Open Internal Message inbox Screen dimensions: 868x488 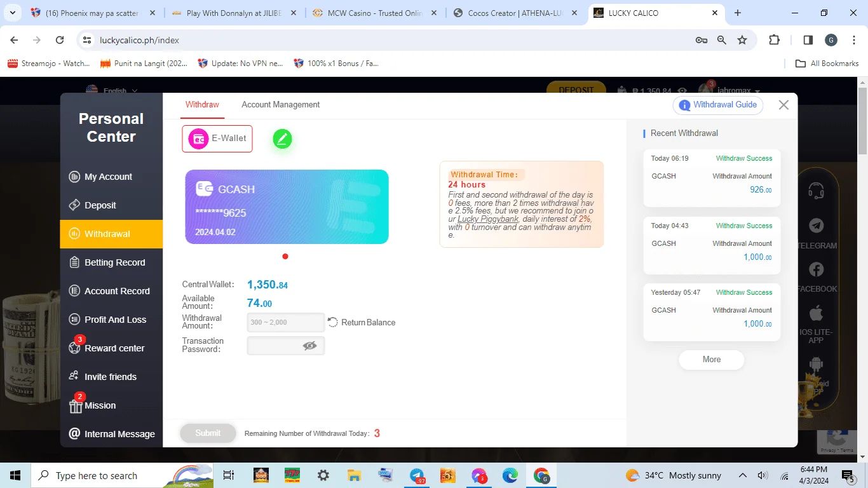[x=111, y=434]
